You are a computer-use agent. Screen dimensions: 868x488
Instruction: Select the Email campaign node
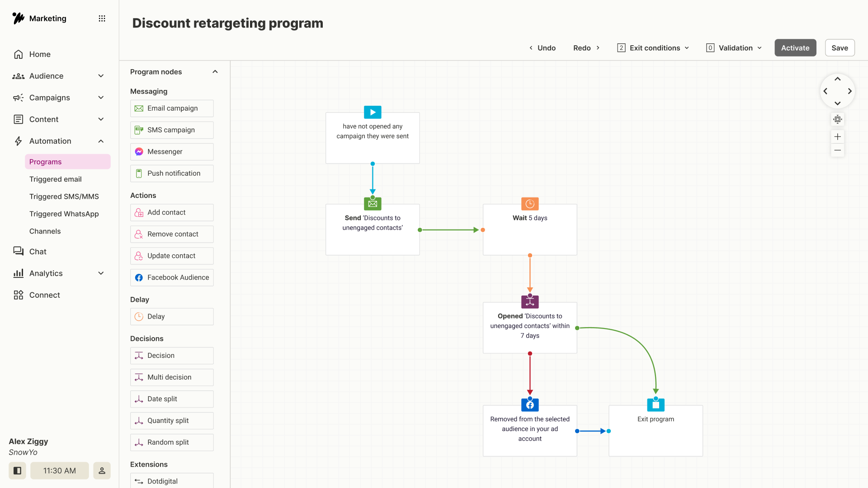pos(172,108)
